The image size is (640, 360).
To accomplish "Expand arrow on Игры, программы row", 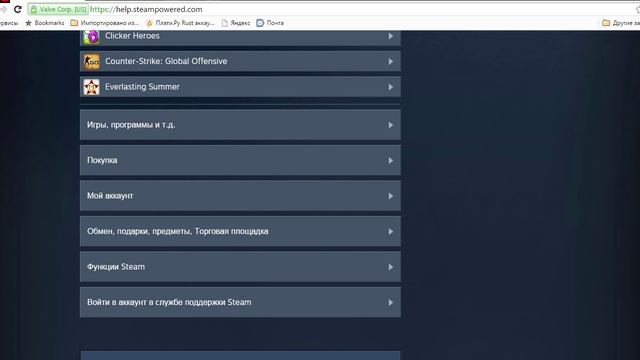I will (391, 125).
